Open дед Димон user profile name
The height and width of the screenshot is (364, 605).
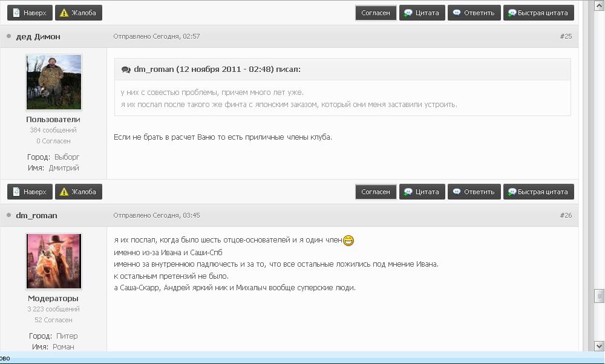pyautogui.click(x=38, y=36)
